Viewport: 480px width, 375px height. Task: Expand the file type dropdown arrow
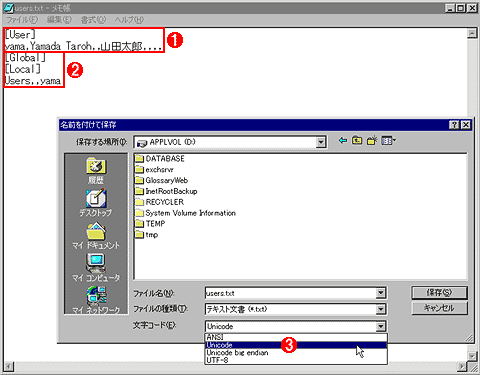[x=381, y=309]
